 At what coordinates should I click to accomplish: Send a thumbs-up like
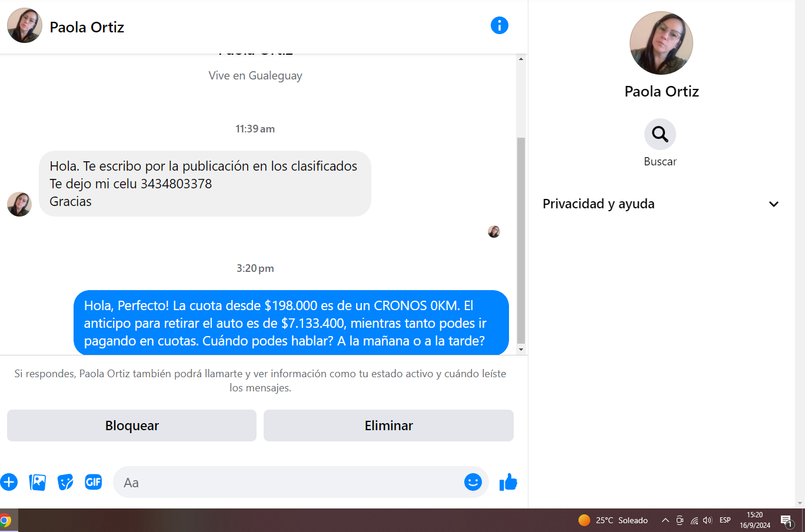coord(508,483)
